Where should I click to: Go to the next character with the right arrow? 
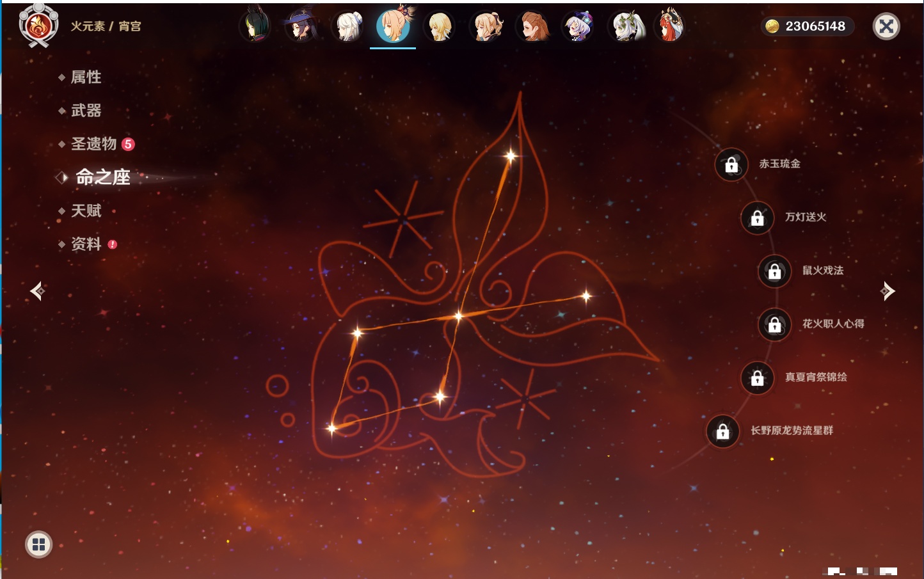887,291
